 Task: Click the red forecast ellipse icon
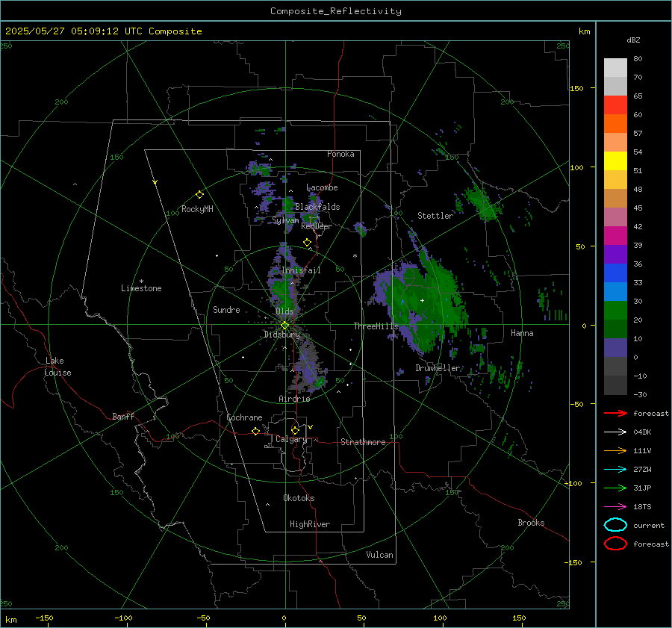[x=615, y=544]
